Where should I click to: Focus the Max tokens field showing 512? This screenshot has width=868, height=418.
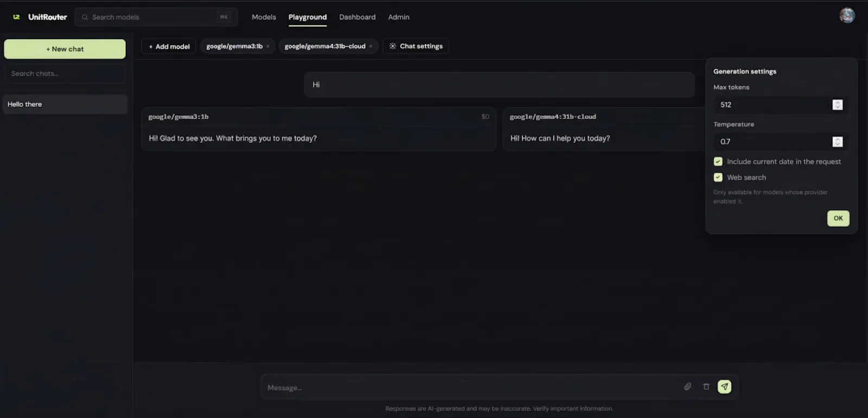point(781,105)
